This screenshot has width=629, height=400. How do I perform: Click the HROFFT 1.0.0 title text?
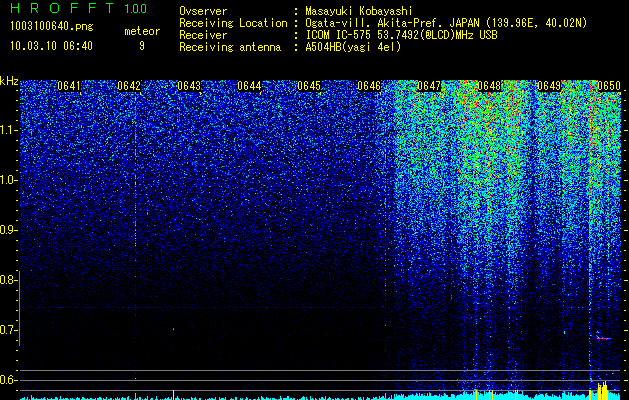pos(79,8)
